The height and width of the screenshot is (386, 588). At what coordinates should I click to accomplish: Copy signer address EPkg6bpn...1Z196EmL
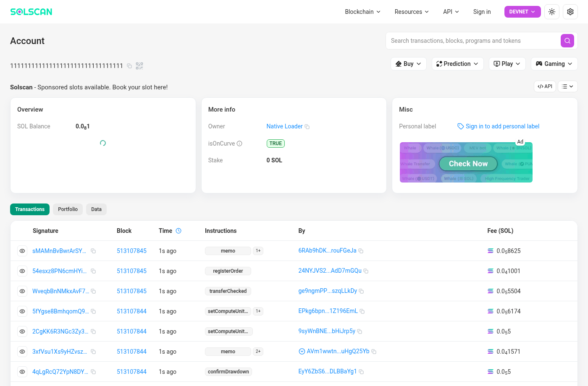click(362, 311)
